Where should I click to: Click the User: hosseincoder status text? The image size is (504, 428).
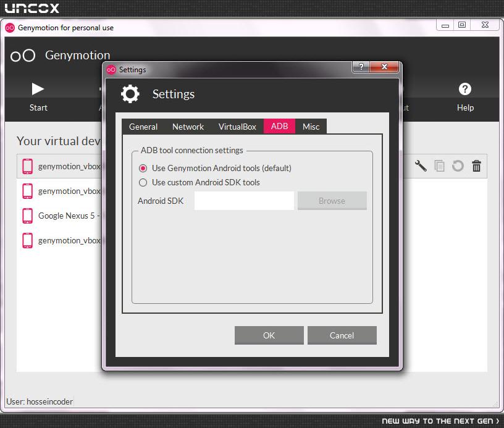[x=40, y=401]
